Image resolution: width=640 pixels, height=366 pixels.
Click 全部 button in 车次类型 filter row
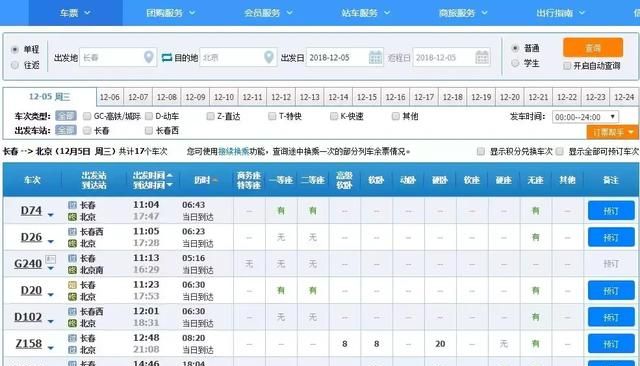(66, 116)
